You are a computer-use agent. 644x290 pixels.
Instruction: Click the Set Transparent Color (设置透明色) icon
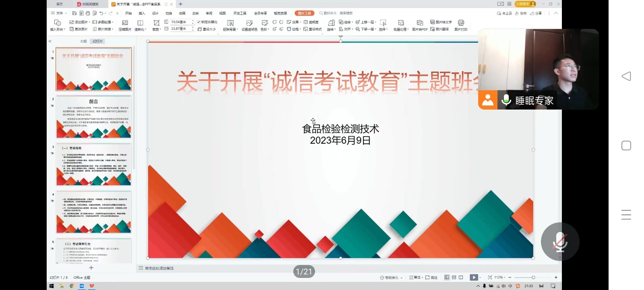(249, 23)
